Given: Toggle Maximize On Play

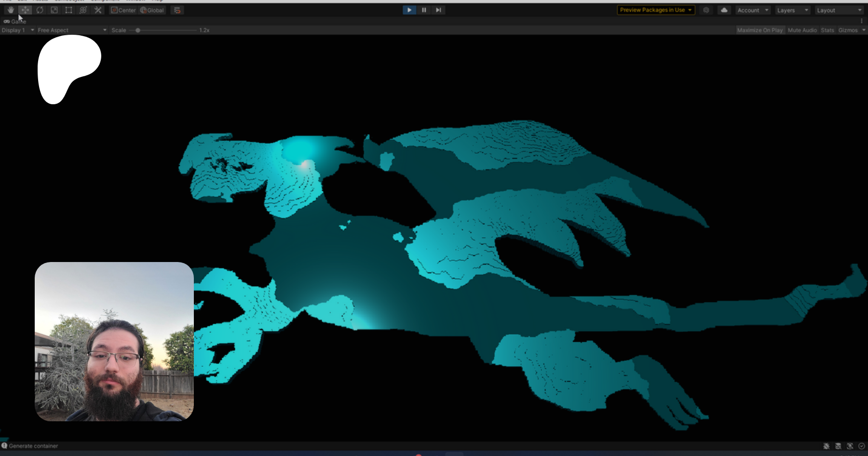Looking at the screenshot, I should (759, 30).
